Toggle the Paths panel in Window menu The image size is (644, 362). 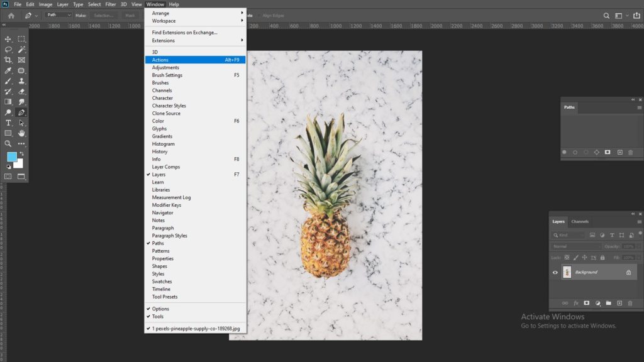coord(195,243)
